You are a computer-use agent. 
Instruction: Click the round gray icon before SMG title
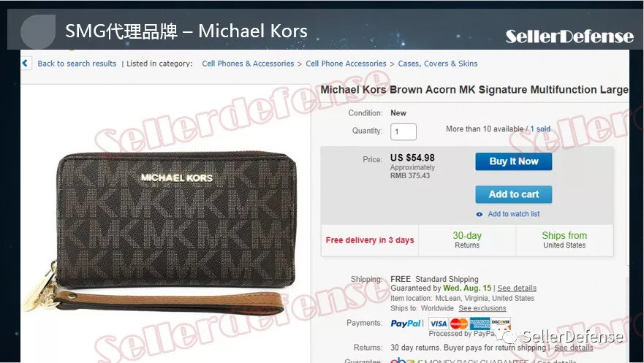(x=38, y=31)
